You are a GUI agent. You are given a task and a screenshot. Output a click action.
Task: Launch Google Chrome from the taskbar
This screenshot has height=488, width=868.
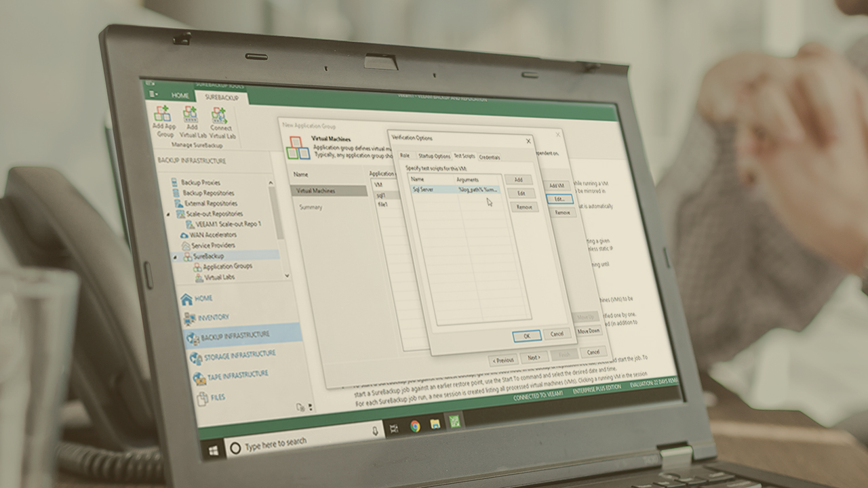(415, 426)
